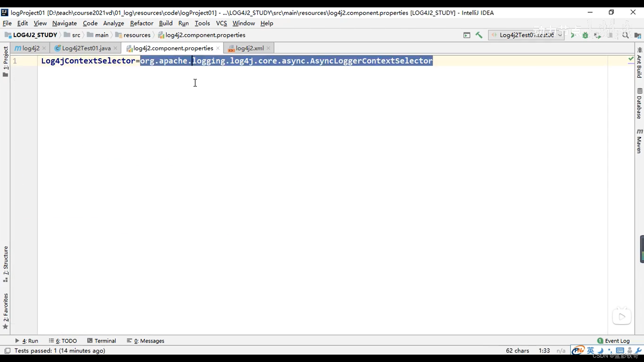The image size is (644, 362).
Task: Click the green inspection checkmark indicator
Action: (x=631, y=59)
